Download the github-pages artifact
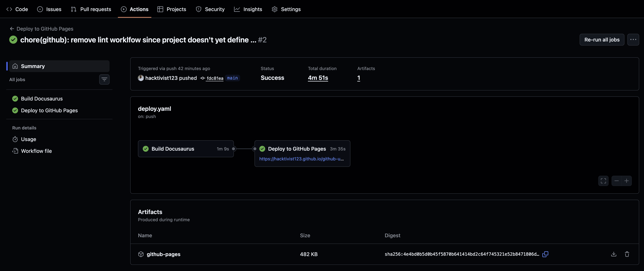 pos(614,254)
